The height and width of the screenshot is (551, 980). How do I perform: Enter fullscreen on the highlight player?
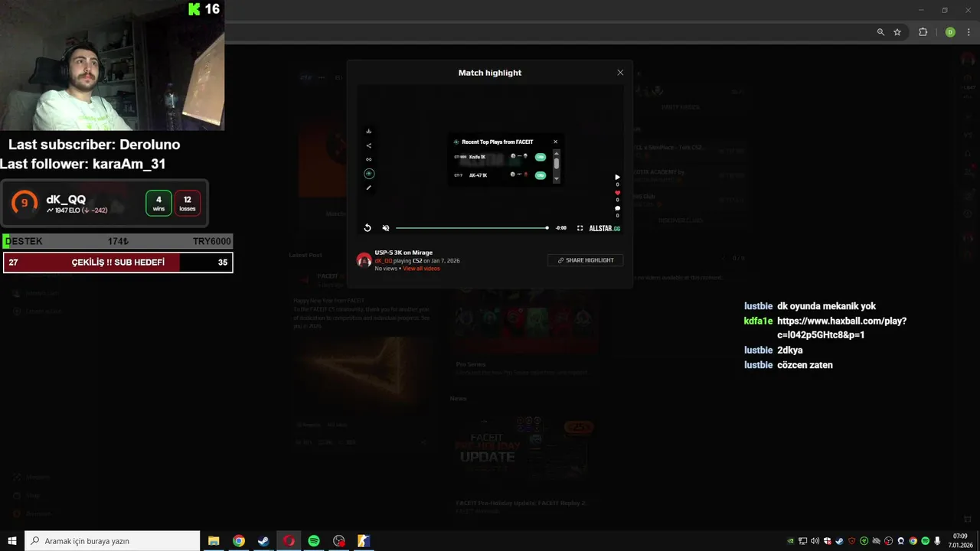580,228
